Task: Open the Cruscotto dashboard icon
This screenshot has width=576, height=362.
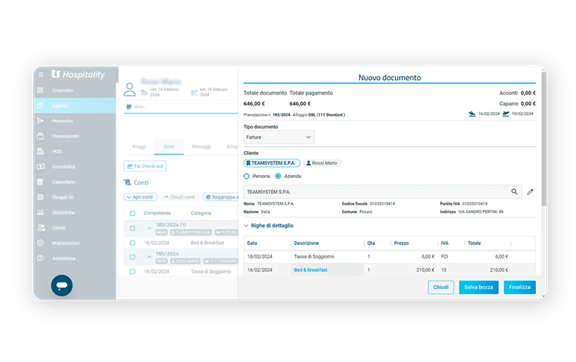Action: coord(40,90)
